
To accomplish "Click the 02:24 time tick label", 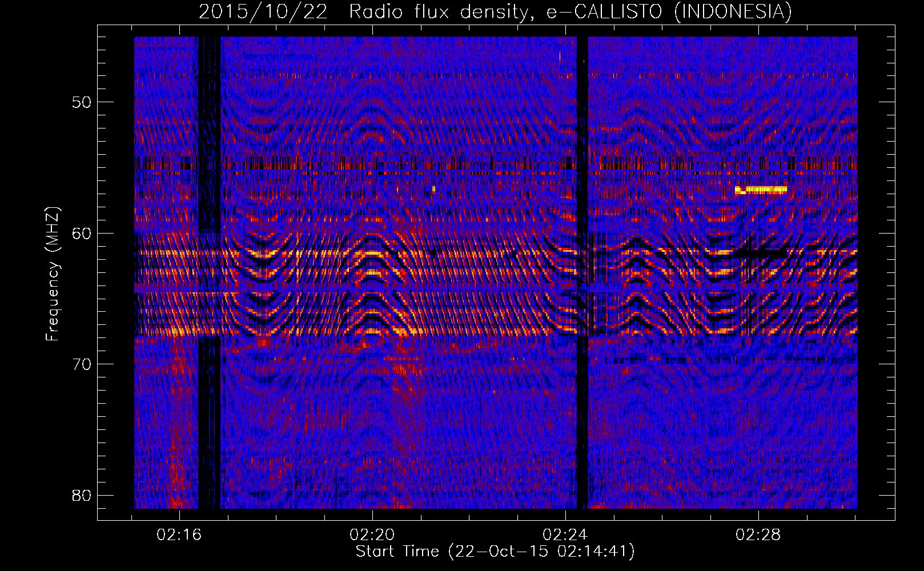I will pyautogui.click(x=565, y=535).
